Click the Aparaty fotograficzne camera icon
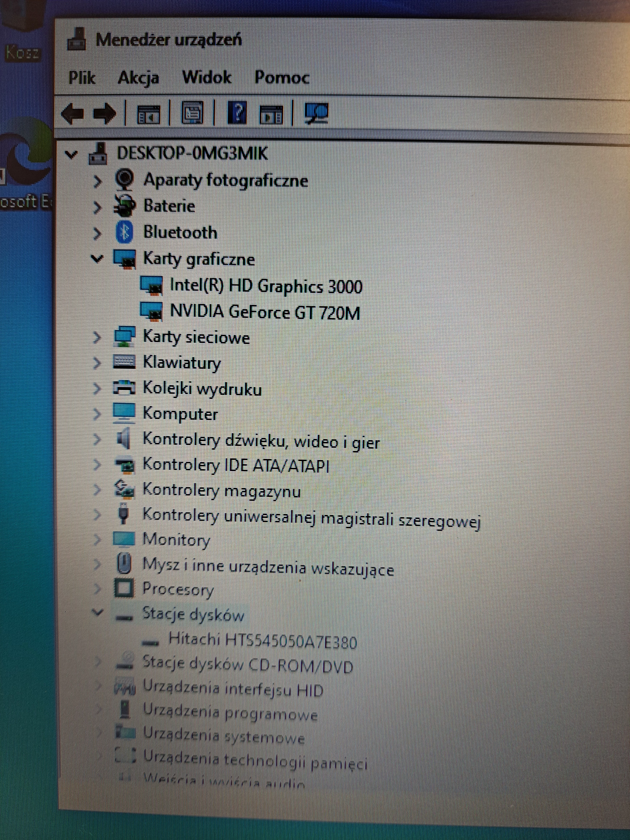Image resolution: width=630 pixels, height=840 pixels. pos(125,180)
